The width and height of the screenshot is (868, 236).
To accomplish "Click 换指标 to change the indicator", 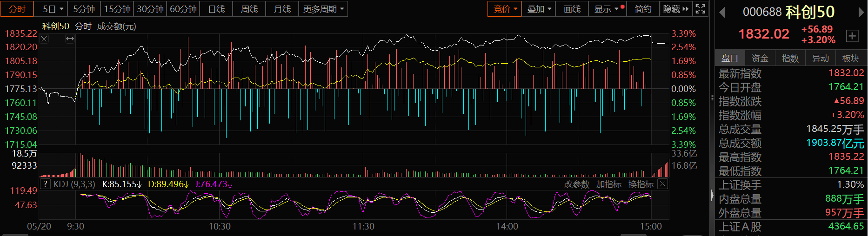I will click(641, 184).
